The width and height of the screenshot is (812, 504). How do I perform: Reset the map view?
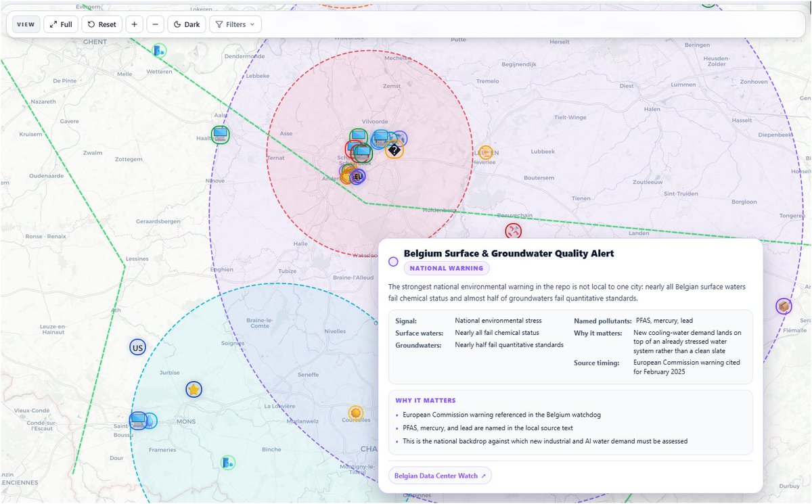point(101,24)
